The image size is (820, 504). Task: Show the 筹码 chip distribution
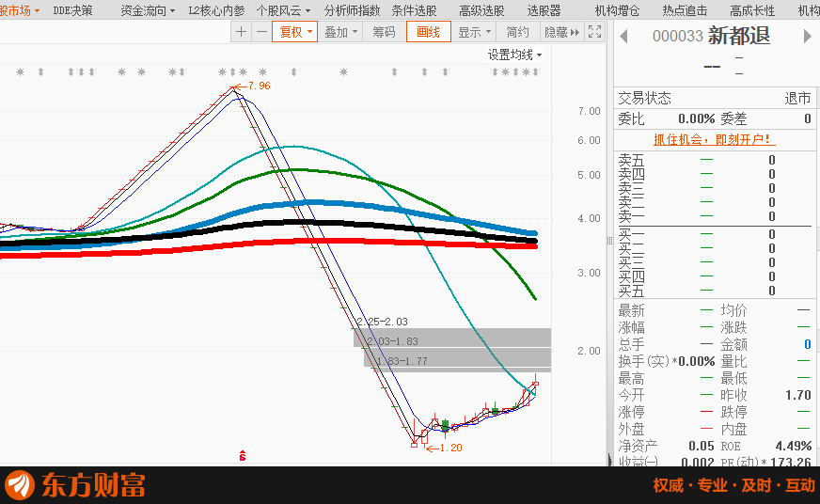coord(384,32)
